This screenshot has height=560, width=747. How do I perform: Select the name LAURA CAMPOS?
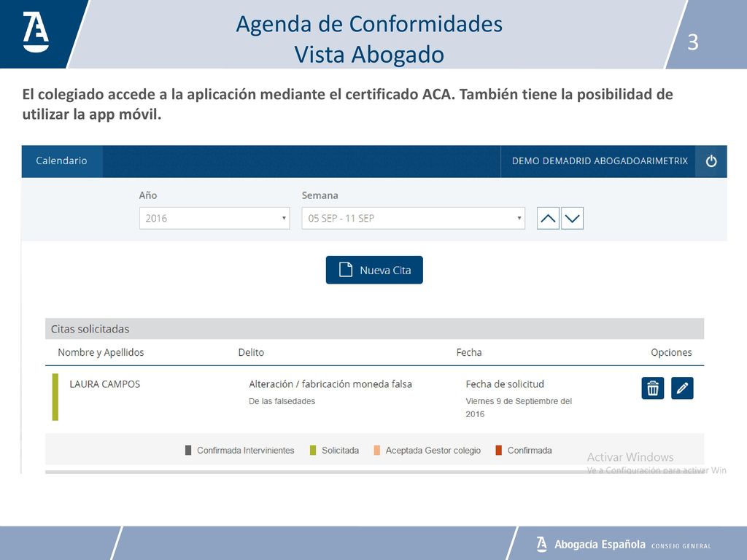(x=105, y=384)
